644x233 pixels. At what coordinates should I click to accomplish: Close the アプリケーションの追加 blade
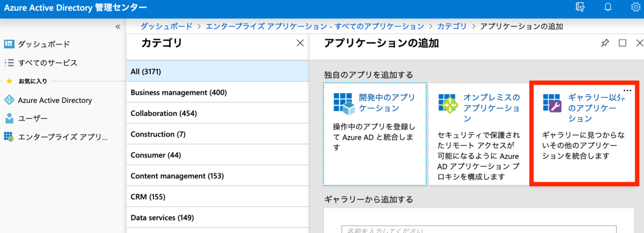click(640, 43)
